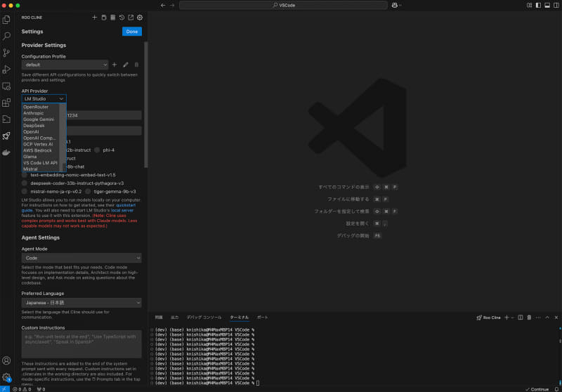Choose DeepSeek from provider list
The width and height of the screenshot is (562, 392).
point(34,126)
